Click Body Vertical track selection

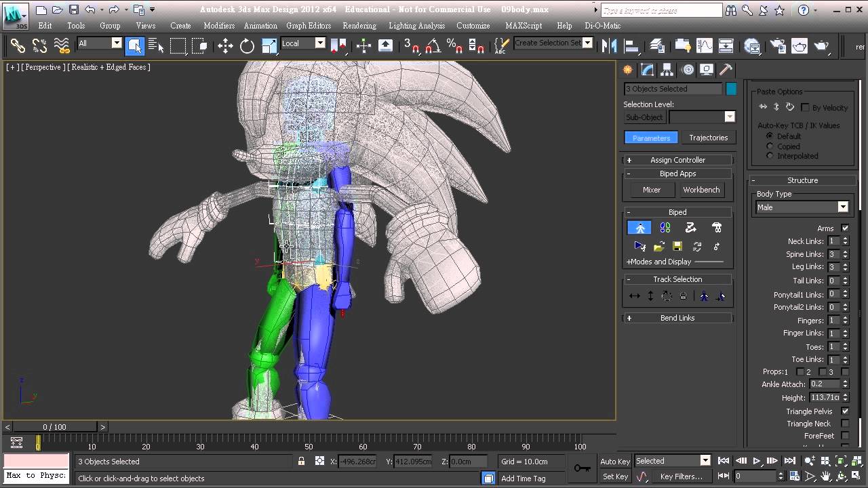tap(650, 296)
